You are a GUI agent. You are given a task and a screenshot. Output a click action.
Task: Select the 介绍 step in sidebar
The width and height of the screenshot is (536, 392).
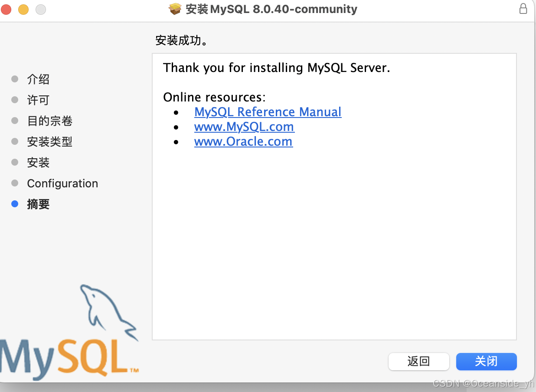tap(38, 79)
